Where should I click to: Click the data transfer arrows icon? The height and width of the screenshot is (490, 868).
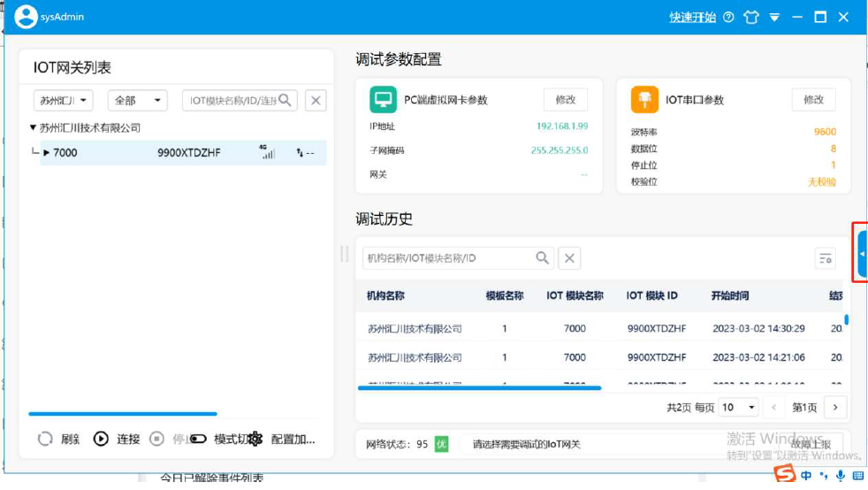point(300,152)
